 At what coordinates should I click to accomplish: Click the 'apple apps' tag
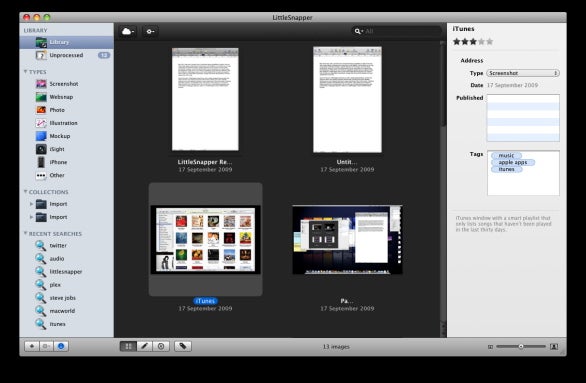pos(513,162)
